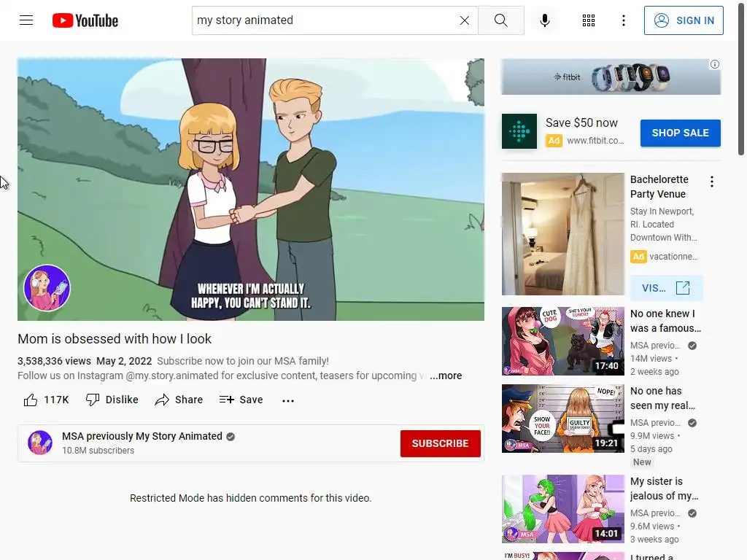Open MSA channel avatar
The image size is (747, 560).
pyautogui.click(x=40, y=443)
